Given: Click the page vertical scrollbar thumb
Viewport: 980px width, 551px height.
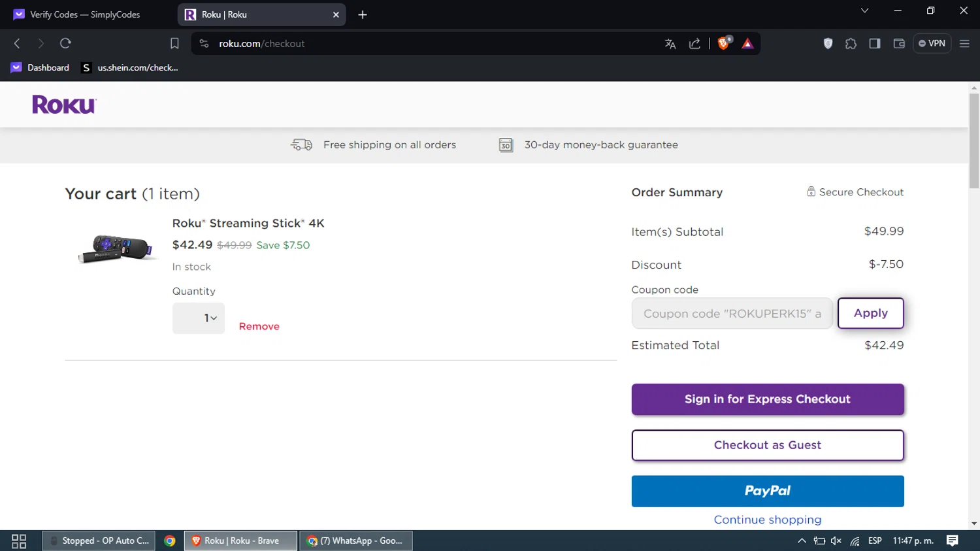Looking at the screenshot, I should [974, 141].
